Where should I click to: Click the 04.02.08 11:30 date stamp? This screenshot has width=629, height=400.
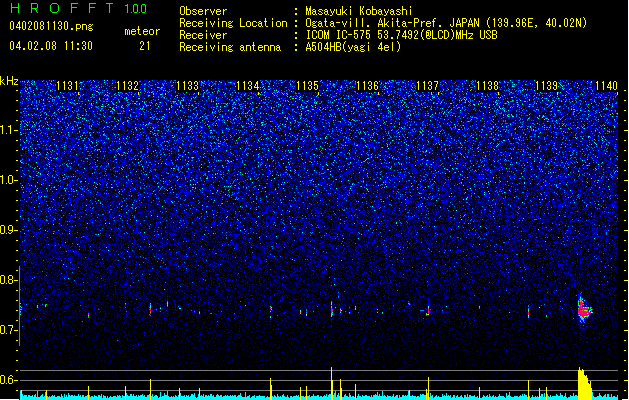51,46
